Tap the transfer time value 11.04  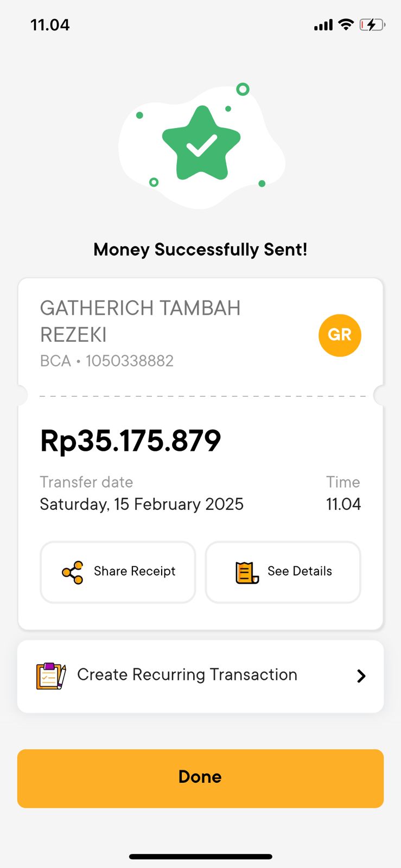tap(343, 504)
